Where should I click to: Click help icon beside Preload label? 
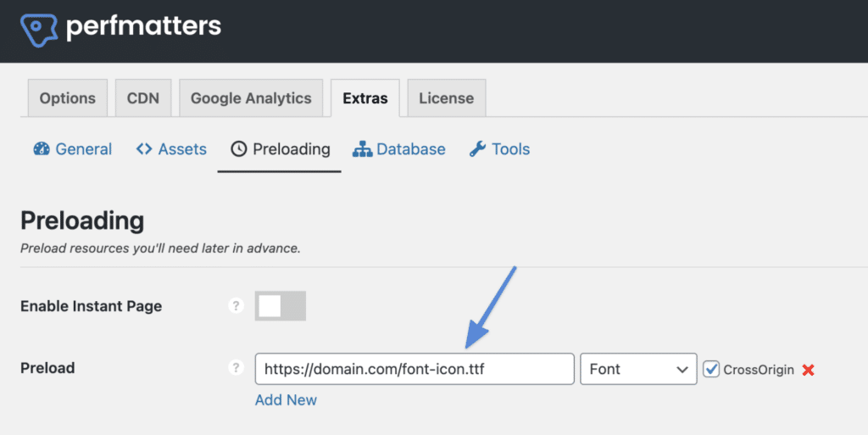click(x=236, y=367)
